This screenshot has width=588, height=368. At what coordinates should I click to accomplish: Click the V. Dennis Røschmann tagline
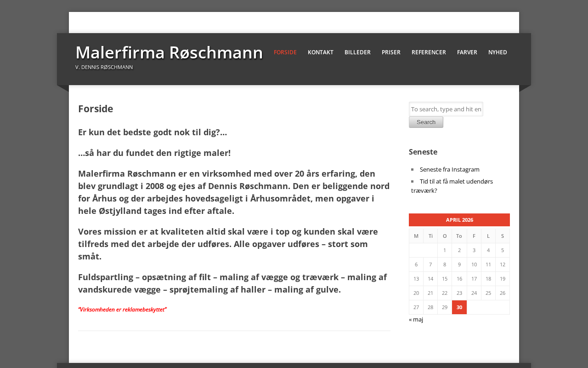pyautogui.click(x=104, y=67)
